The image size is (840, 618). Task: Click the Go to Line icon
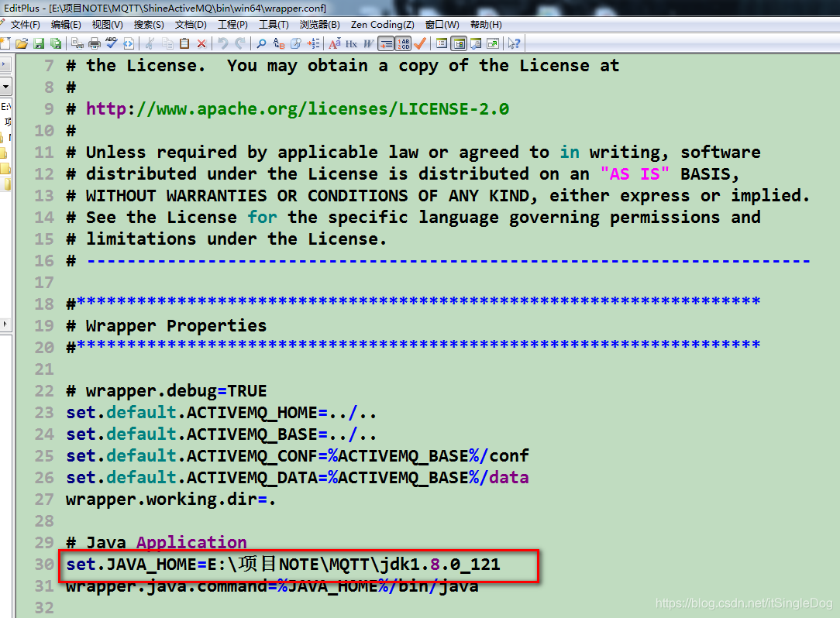[x=313, y=43]
